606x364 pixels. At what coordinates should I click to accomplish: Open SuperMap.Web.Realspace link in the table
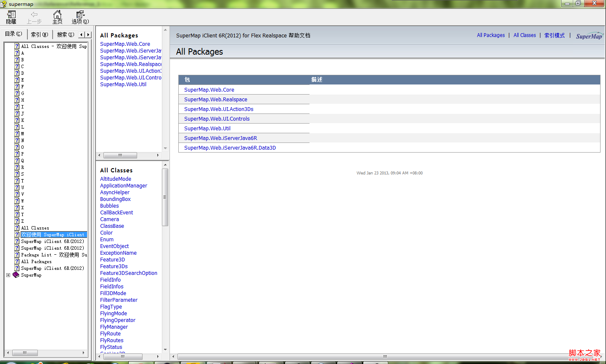215,100
